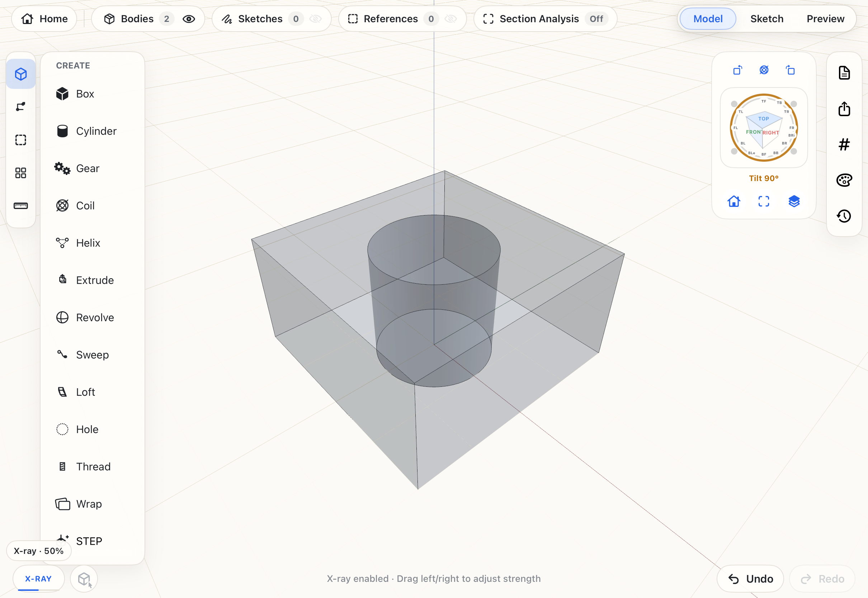This screenshot has width=868, height=598.
Task: Click the fit-to-view frame icon
Action: pyautogui.click(x=764, y=201)
